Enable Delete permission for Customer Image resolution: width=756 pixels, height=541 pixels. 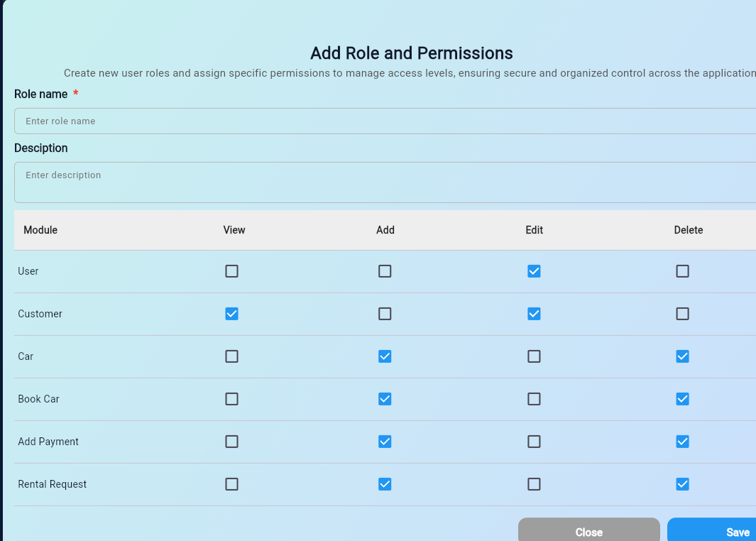tap(682, 314)
